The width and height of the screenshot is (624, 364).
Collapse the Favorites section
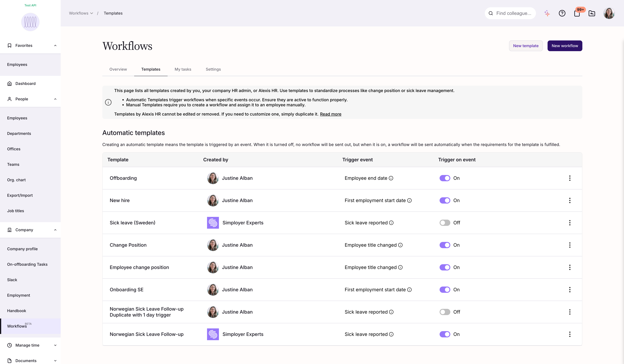[x=55, y=45]
